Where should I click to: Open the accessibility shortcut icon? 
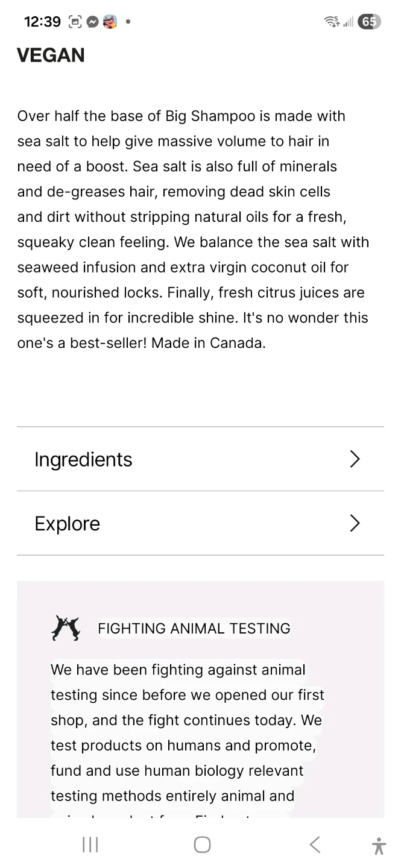click(x=379, y=846)
